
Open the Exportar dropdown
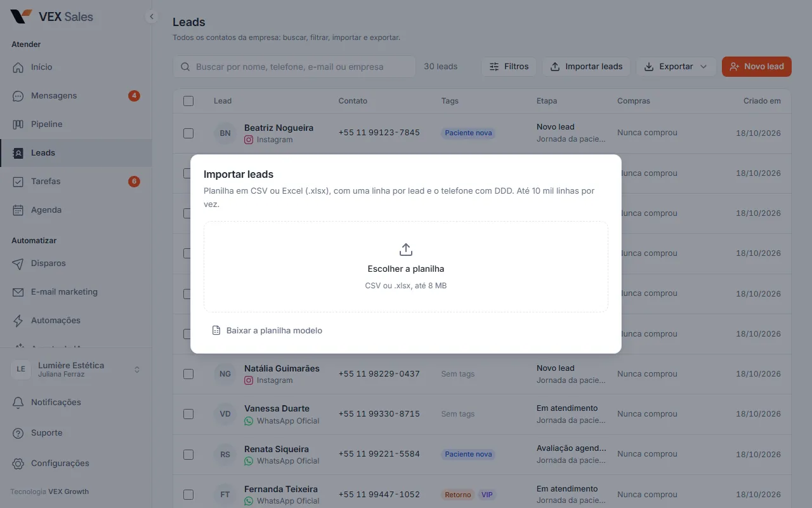[676, 67]
